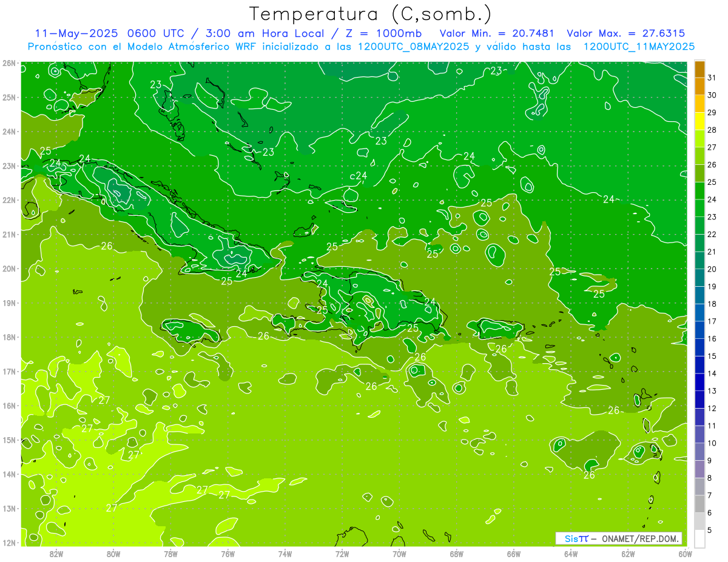This screenshot has height=562, width=728.
Task: Select the 'Valor Max. = 27.6315' reading
Action: 626,33
